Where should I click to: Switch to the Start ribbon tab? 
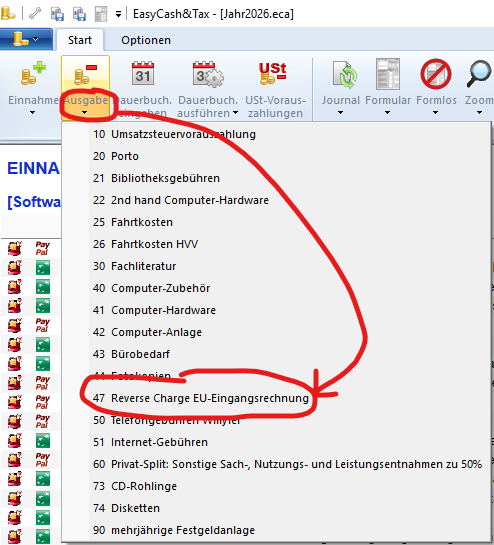click(x=80, y=40)
